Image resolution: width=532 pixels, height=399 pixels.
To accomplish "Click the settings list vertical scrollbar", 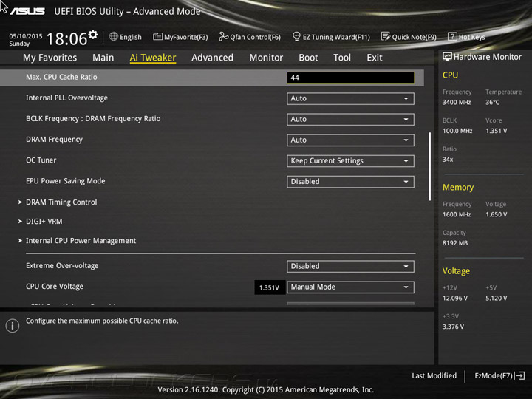I will [430, 166].
